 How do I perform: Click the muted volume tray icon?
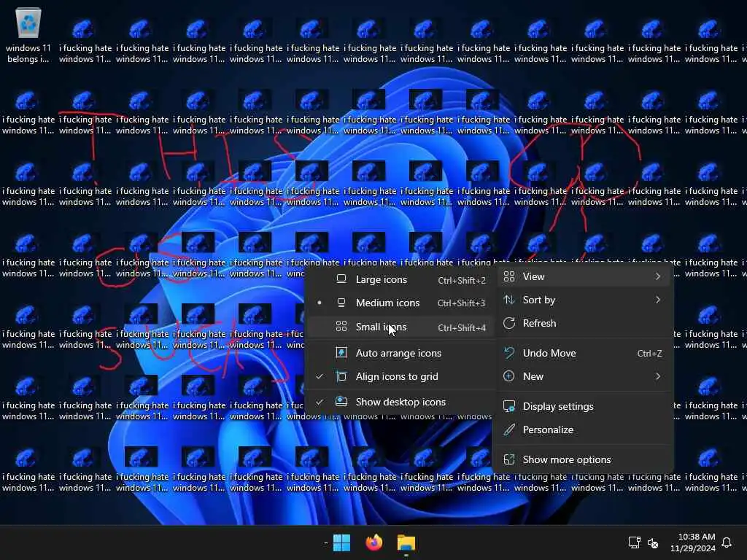coord(653,542)
